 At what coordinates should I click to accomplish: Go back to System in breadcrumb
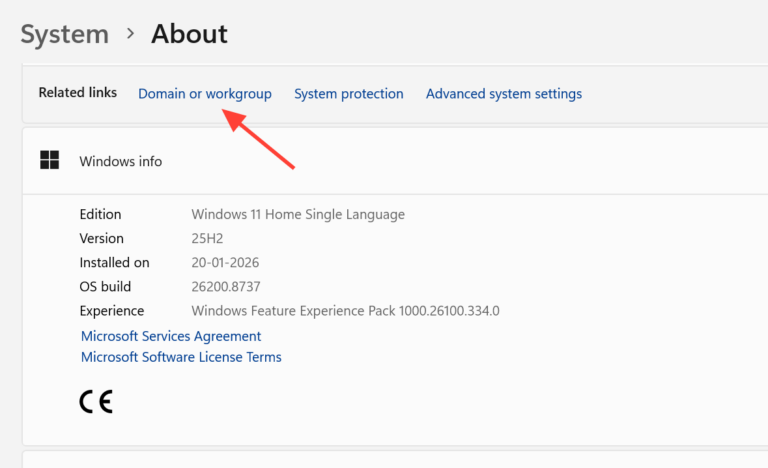65,34
